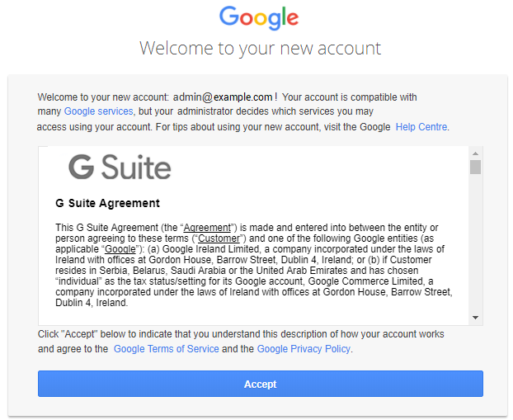Click the G Suite logo in the agreement
The width and height of the screenshot is (513, 420).
coord(120,168)
